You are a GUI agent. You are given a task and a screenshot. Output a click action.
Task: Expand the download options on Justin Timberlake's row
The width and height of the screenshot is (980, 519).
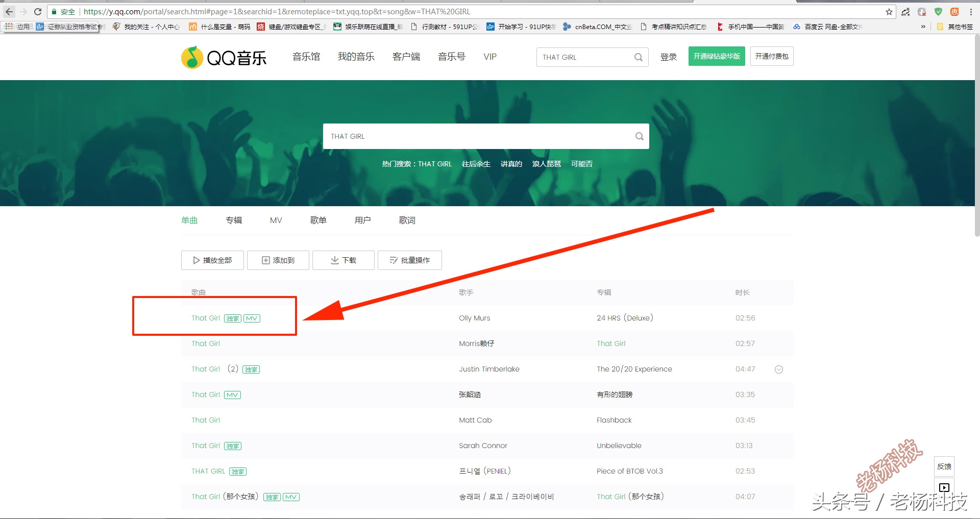click(779, 369)
